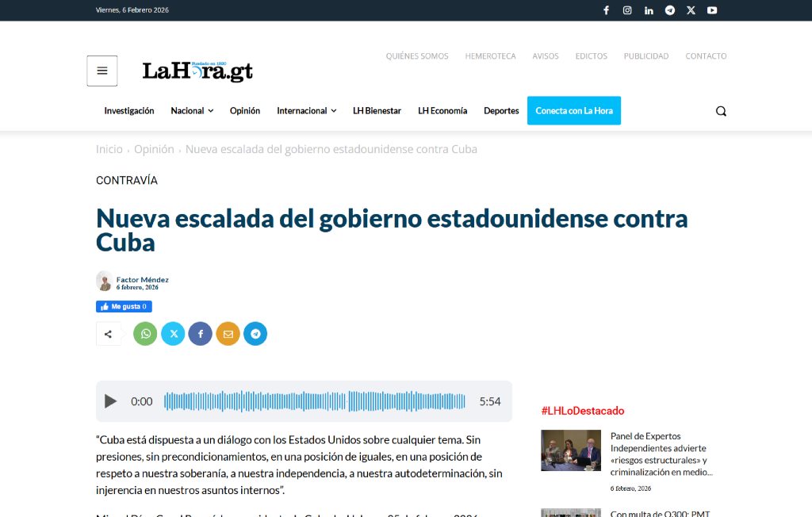
Task: Share the article on Telegram
Action: click(255, 333)
